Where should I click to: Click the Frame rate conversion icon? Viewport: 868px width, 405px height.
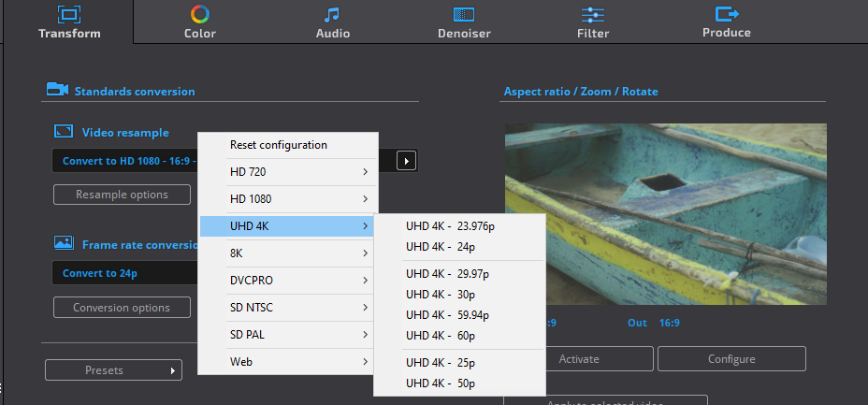point(64,243)
